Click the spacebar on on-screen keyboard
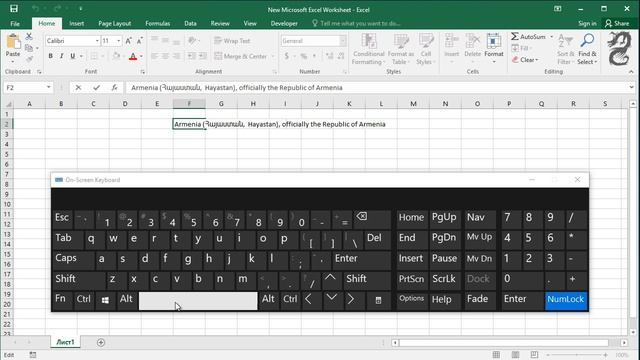Screen dimensions: 640x360 pos(198,300)
